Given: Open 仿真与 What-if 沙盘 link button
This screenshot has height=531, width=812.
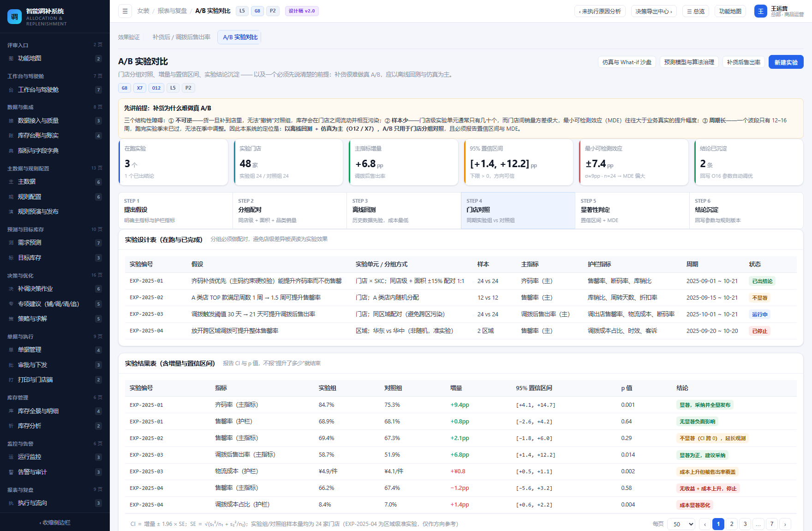Looking at the screenshot, I should coord(627,62).
